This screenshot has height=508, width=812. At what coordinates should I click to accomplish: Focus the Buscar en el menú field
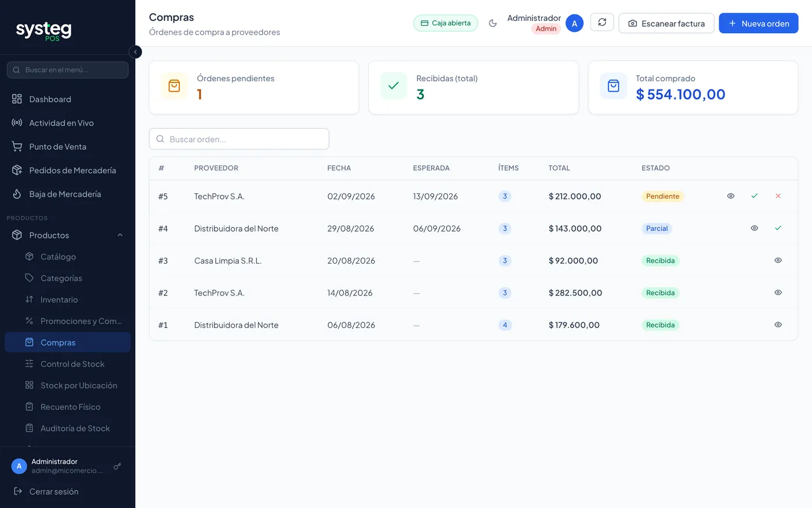(67, 70)
